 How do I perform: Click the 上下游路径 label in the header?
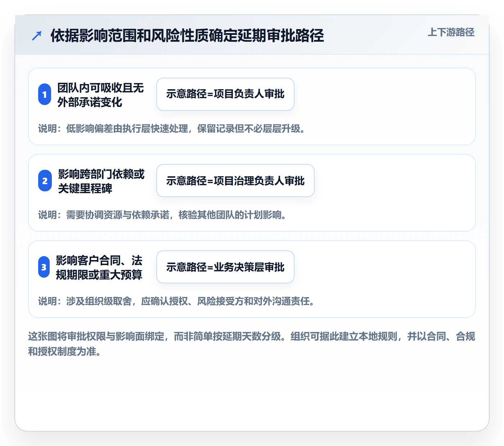[x=451, y=32]
